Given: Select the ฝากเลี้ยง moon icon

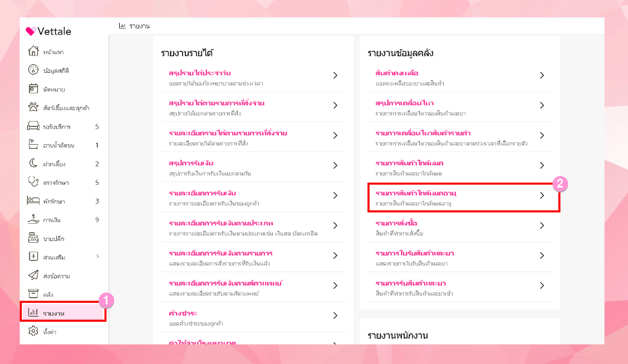Looking at the screenshot, I should tap(33, 164).
